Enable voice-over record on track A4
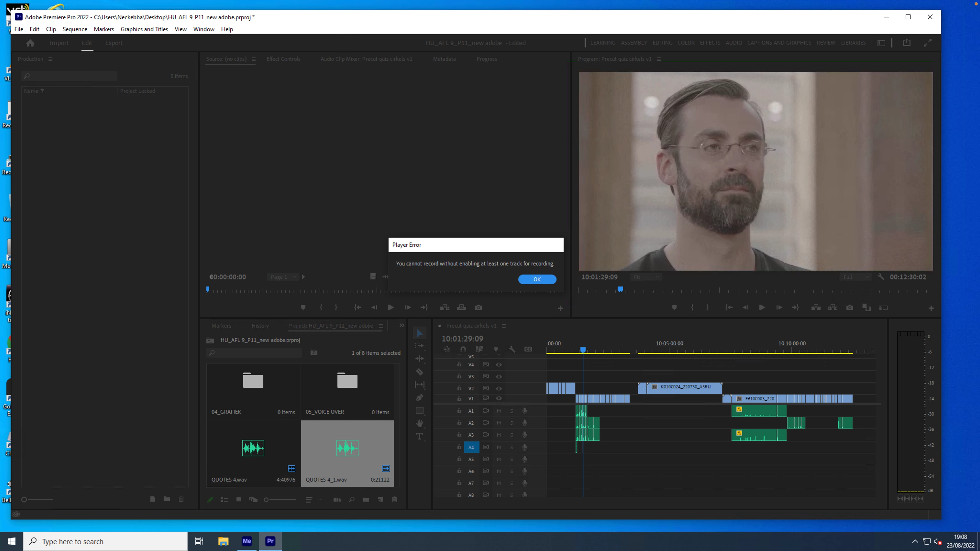The height and width of the screenshot is (551, 980). (525, 447)
